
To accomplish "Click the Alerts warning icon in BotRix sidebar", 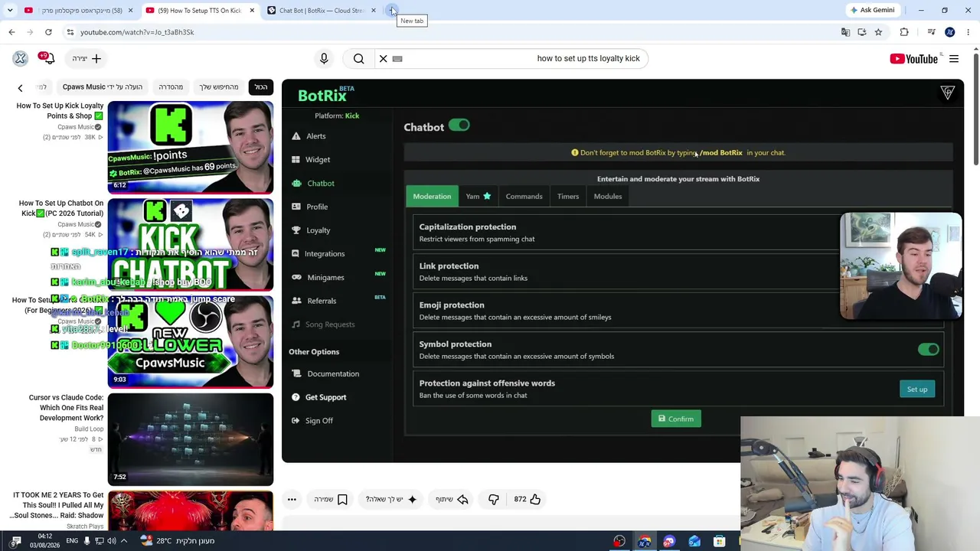I will coord(296,136).
